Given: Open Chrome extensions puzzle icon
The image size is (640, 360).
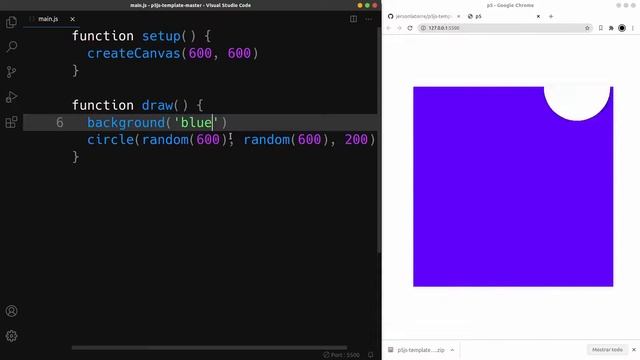Looking at the screenshot, I should tap(611, 28).
